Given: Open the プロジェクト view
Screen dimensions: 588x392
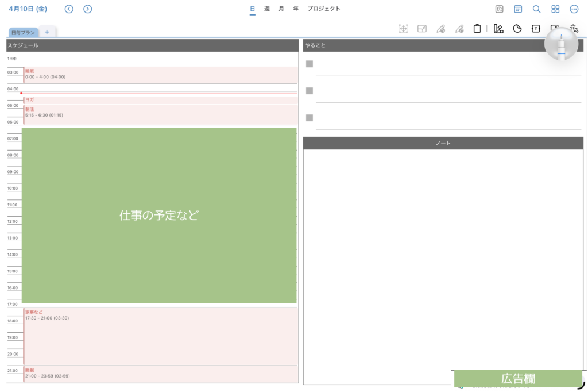Looking at the screenshot, I should pos(324,9).
